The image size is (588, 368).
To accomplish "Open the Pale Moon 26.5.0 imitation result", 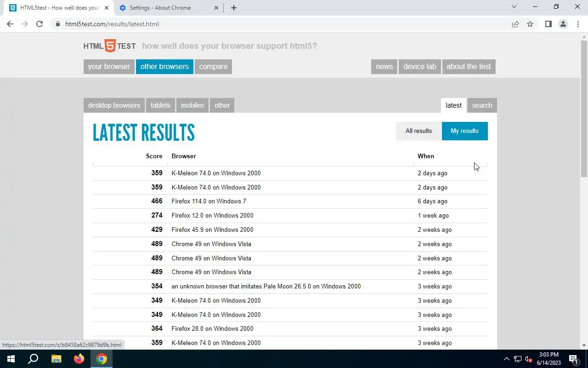I will pyautogui.click(x=266, y=286).
